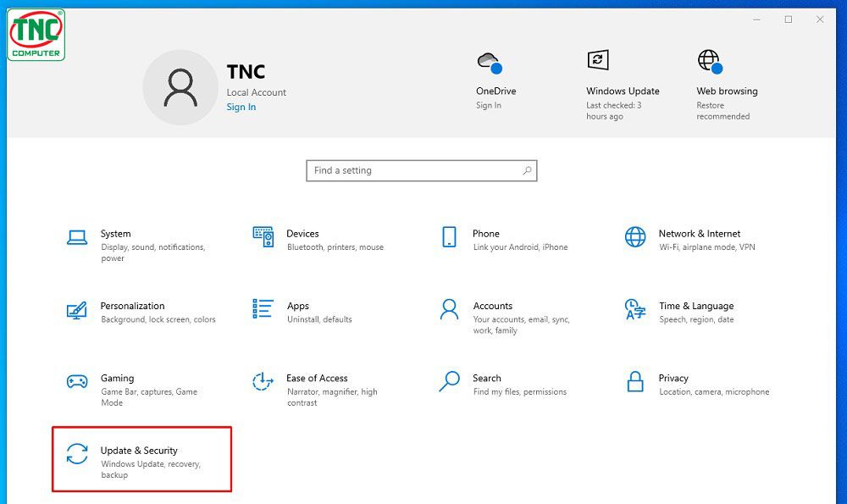Select the Privacy heading text
The image size is (847, 504).
(x=673, y=379)
